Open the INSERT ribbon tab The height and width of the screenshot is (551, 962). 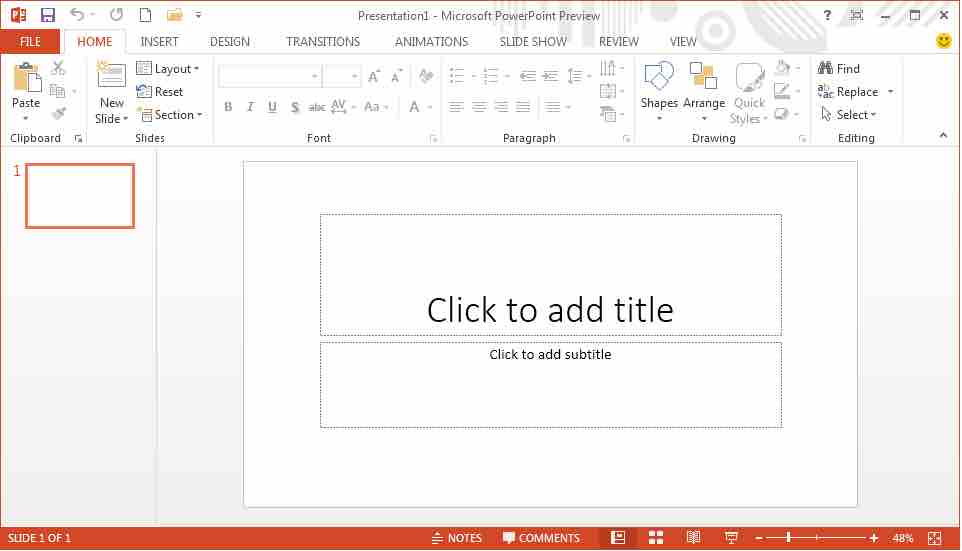(160, 42)
